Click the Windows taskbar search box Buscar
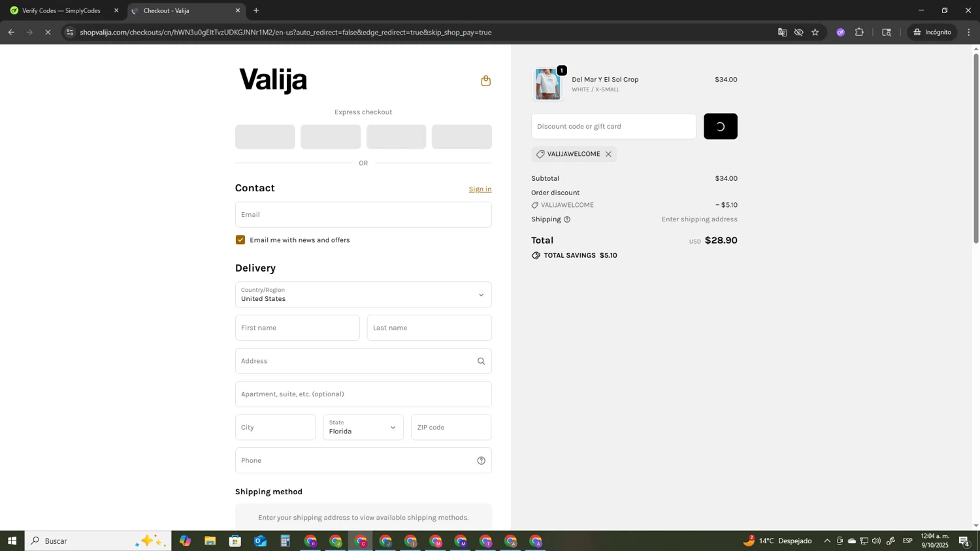The width and height of the screenshot is (980, 551). [x=98, y=541]
